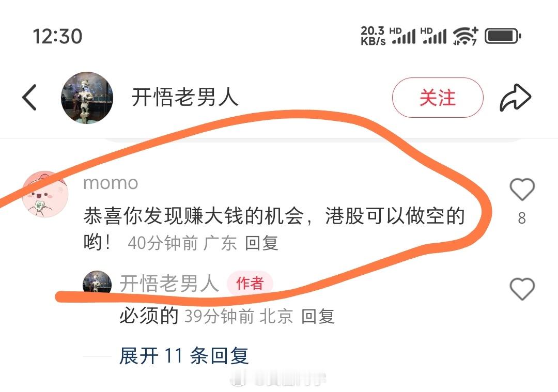Open 开悟老男人 username in reply
The height and width of the screenshot is (392, 558).
pyautogui.click(x=169, y=284)
